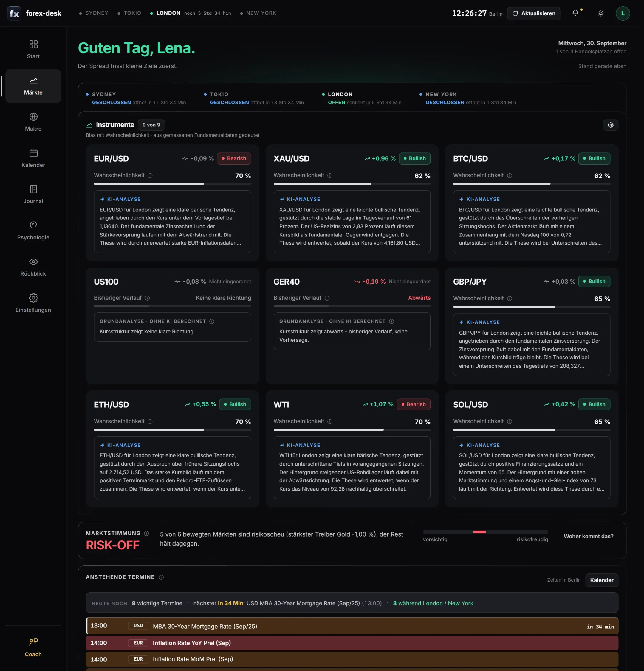644x671 pixels.
Task: Click the WTI probability bar
Action: tap(352, 430)
